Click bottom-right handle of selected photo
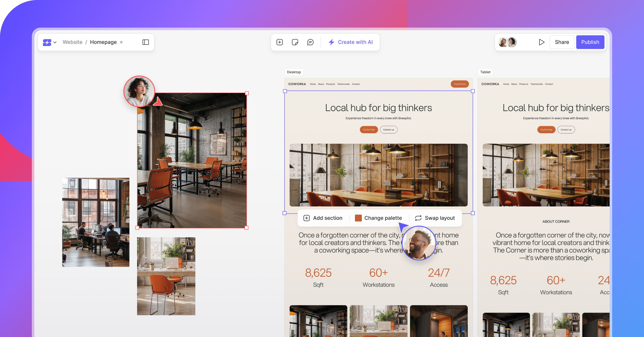The image size is (644, 337). click(x=246, y=228)
